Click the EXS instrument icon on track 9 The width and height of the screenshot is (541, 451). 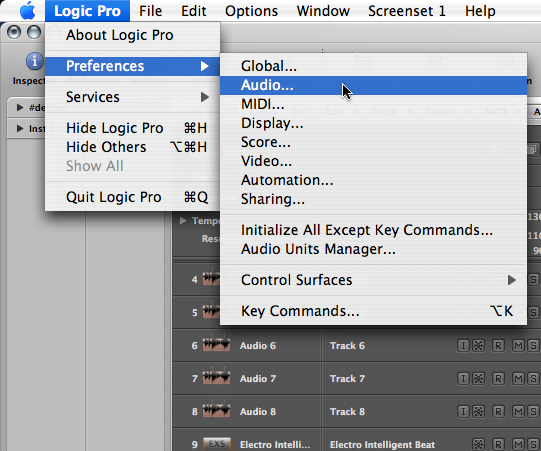pyautogui.click(x=216, y=443)
